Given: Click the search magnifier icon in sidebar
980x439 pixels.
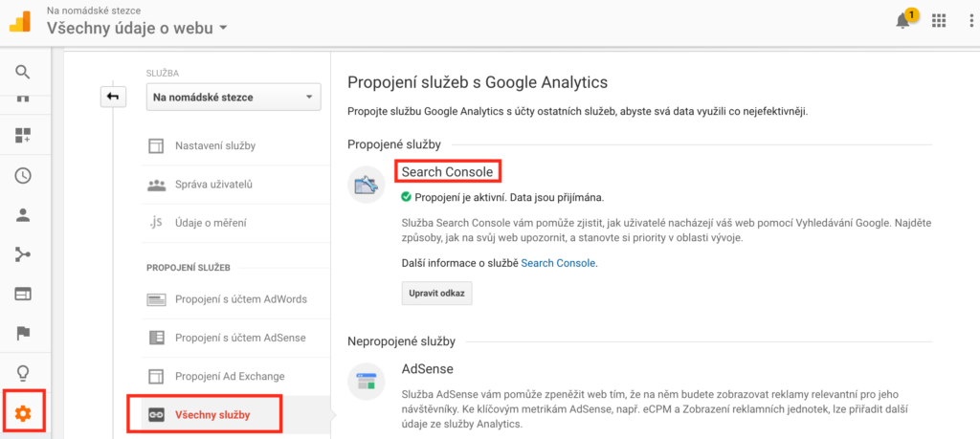Looking at the screenshot, I should coord(23,72).
